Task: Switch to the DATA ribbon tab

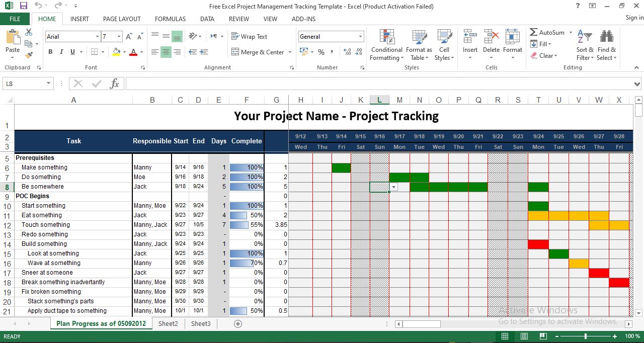Action: (207, 19)
